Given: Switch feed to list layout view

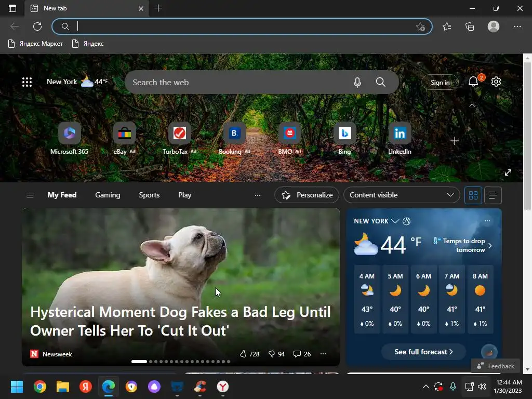Looking at the screenshot, I should 493,195.
